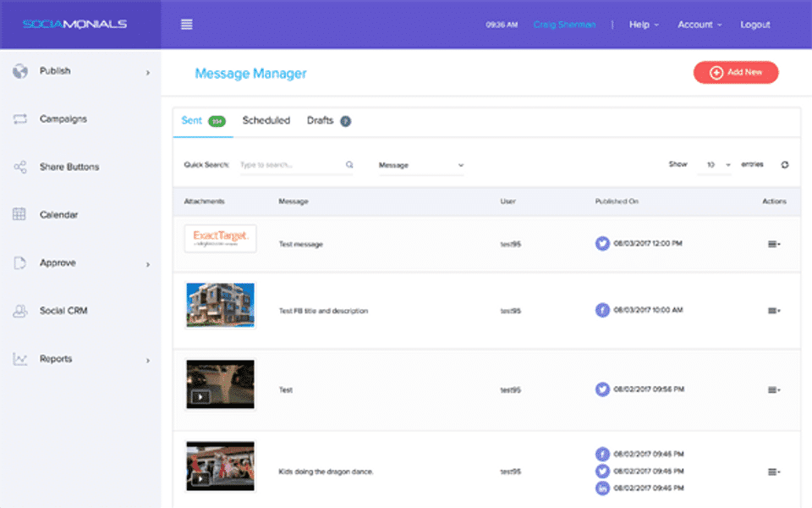Click 'Kids doing the dragon dance.' message text
Image resolution: width=812 pixels, height=508 pixels.
[x=326, y=472]
